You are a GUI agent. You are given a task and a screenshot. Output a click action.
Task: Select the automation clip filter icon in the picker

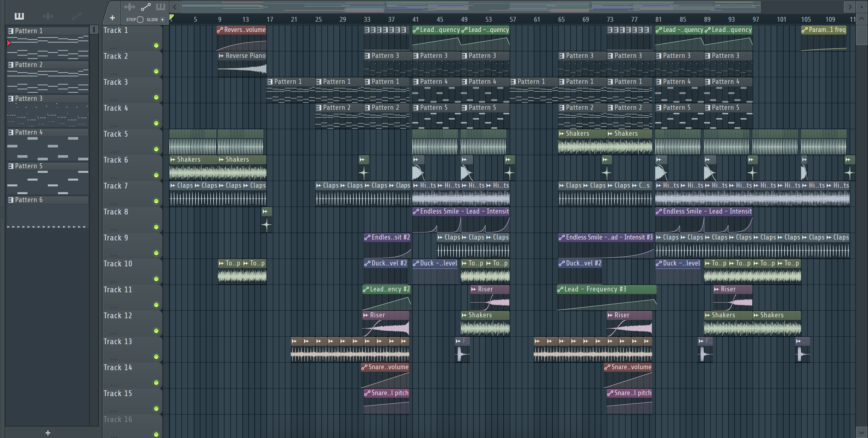click(x=77, y=16)
